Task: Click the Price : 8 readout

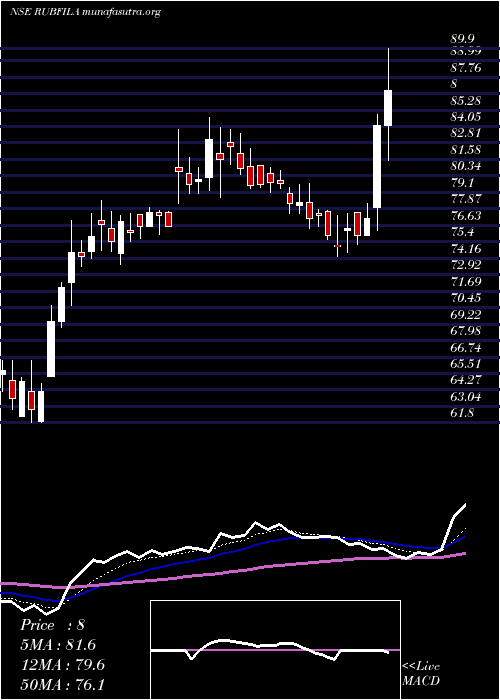Action: coord(52,625)
